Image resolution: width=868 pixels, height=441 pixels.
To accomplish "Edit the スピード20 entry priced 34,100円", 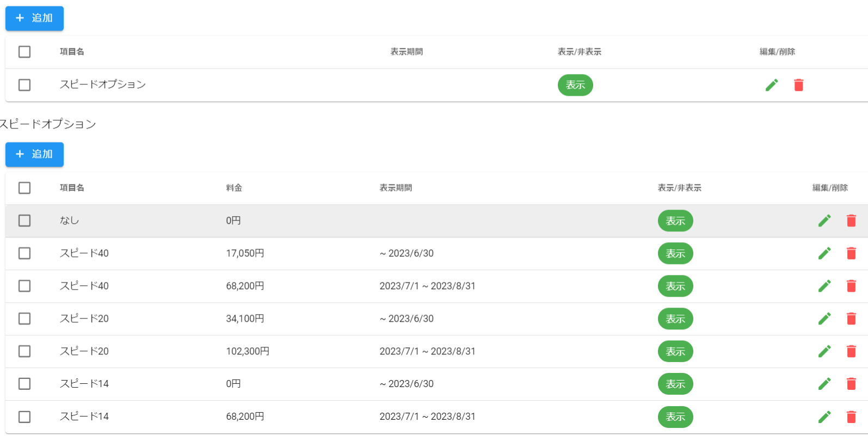I will pyautogui.click(x=824, y=318).
